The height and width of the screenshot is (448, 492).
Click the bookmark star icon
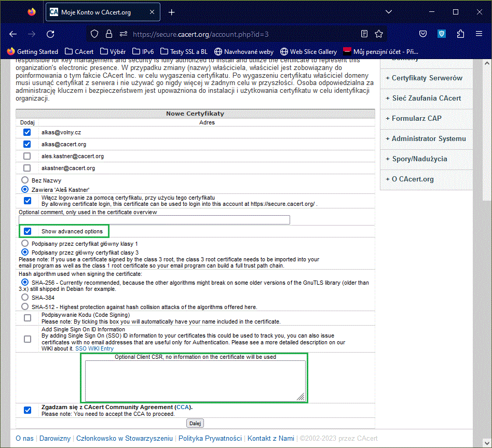coord(379,34)
